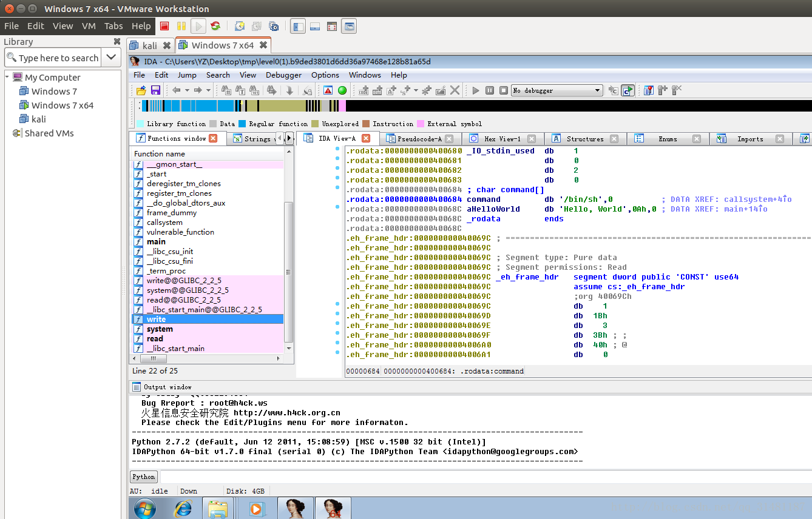Open the No debugger dropdown
This screenshot has width=812, height=519.
(557, 90)
